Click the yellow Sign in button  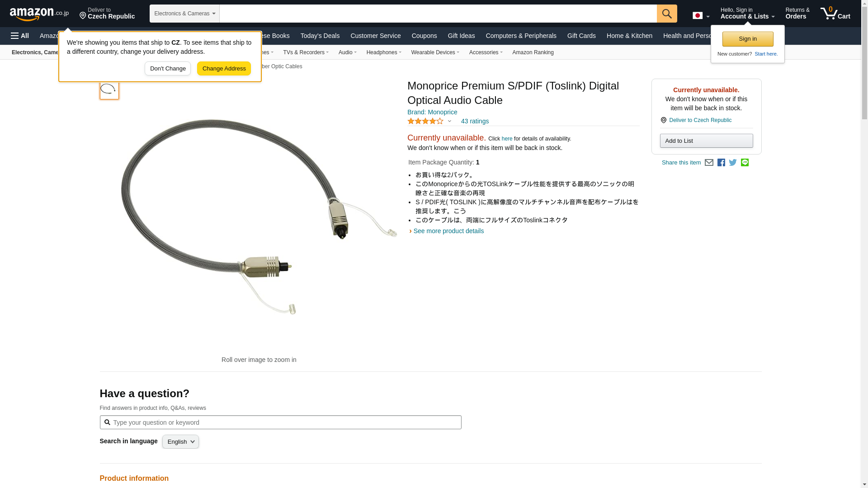(x=748, y=39)
